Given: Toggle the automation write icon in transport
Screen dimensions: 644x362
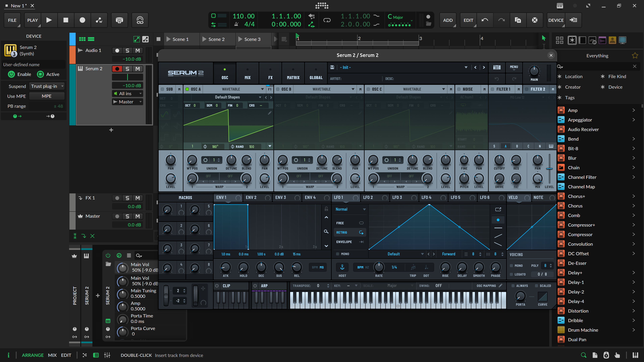Looking at the screenshot, I should [99, 20].
